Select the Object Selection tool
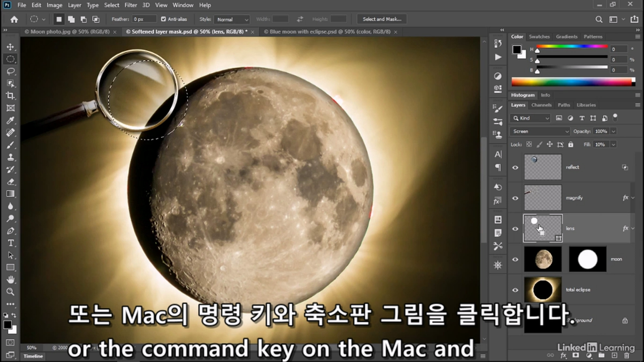The image size is (644, 362). pos(11,83)
